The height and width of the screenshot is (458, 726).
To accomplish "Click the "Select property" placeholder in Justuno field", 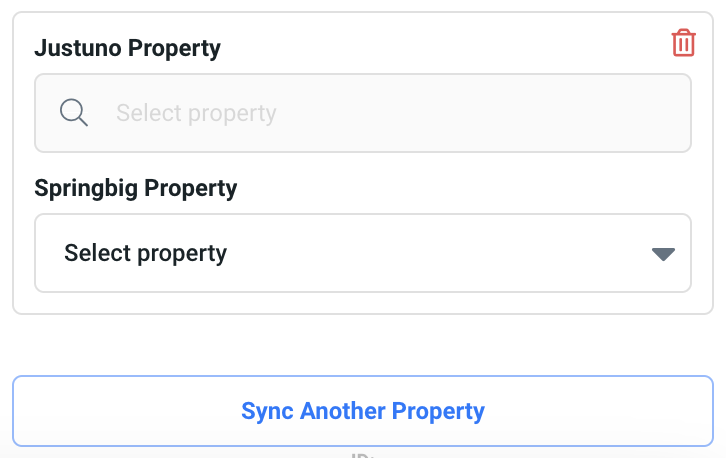I will (x=196, y=113).
